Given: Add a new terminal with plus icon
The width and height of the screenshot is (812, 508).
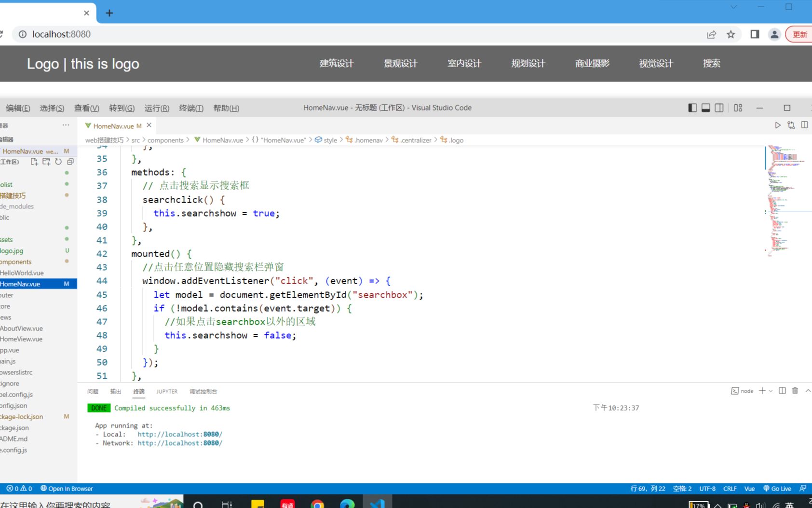Looking at the screenshot, I should pyautogui.click(x=762, y=391).
